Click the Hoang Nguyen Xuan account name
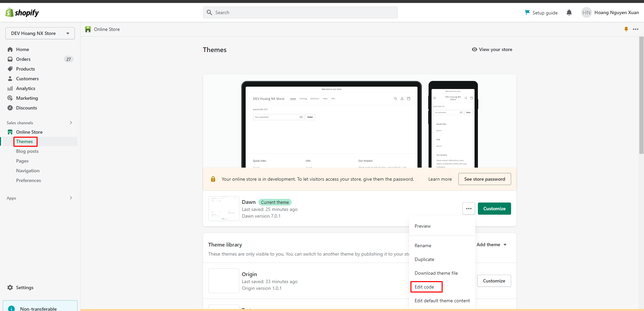Viewport: 644px width, 311px height. (x=617, y=12)
